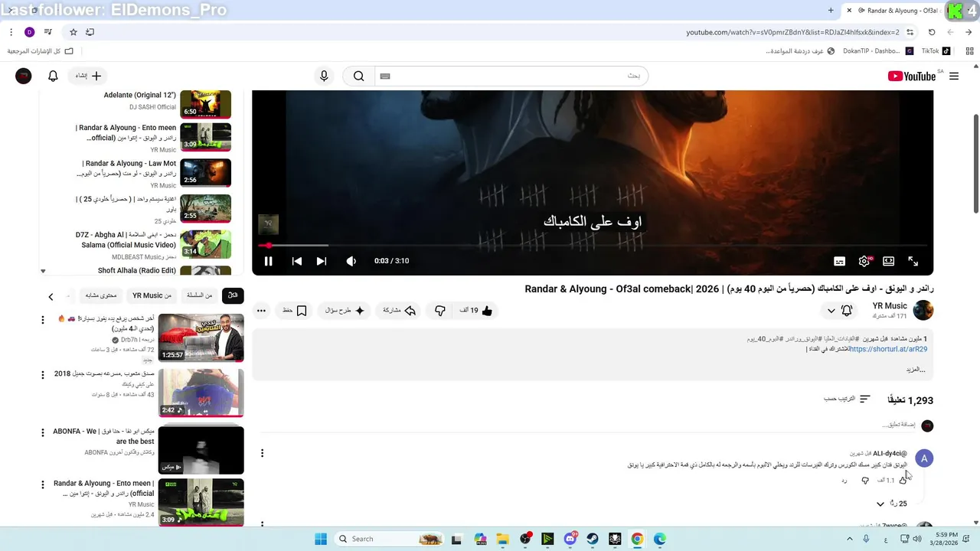
Task: Like the video with thumbs up
Action: 476,311
